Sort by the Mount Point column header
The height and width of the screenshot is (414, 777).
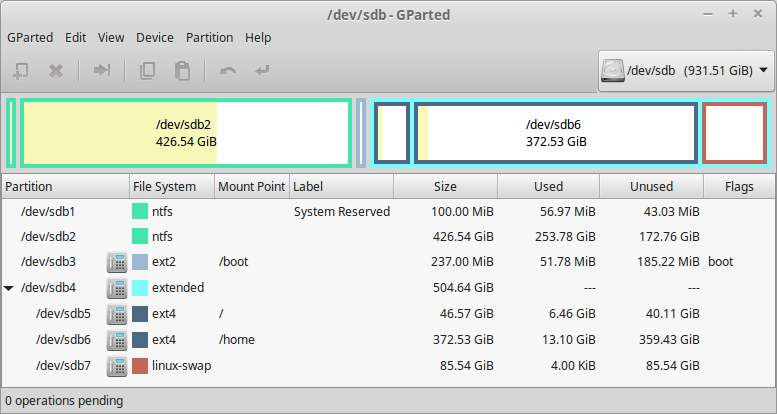pyautogui.click(x=252, y=186)
